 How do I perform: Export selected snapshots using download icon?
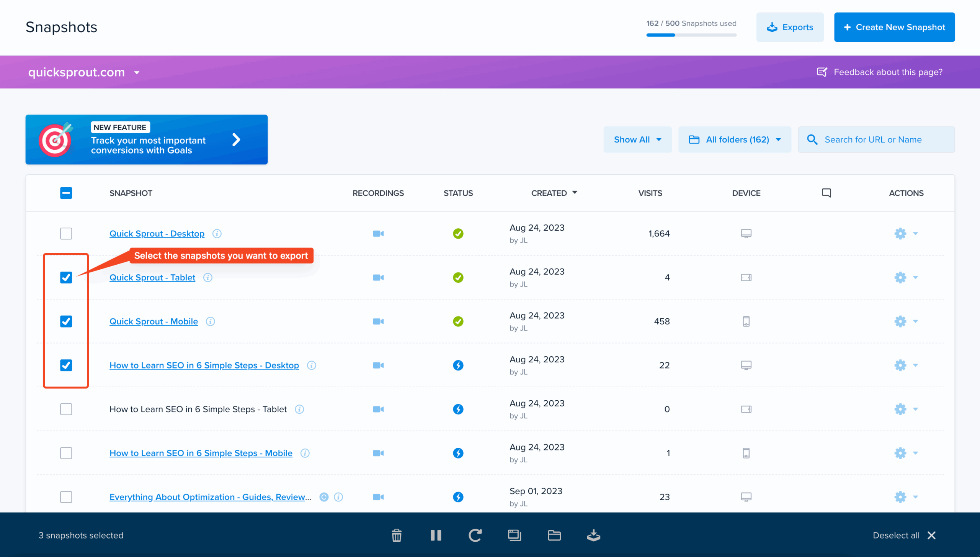[593, 535]
